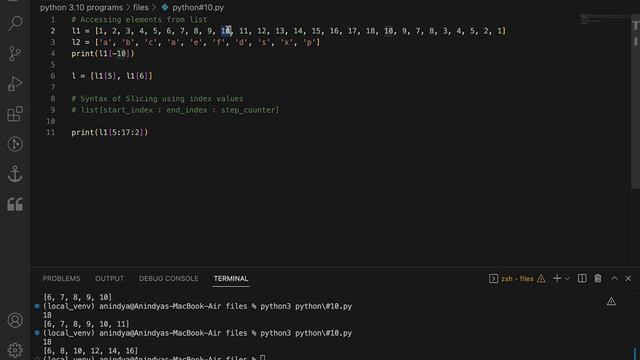Open the Extensions view
This screenshot has width=640, height=360.
click(15, 114)
